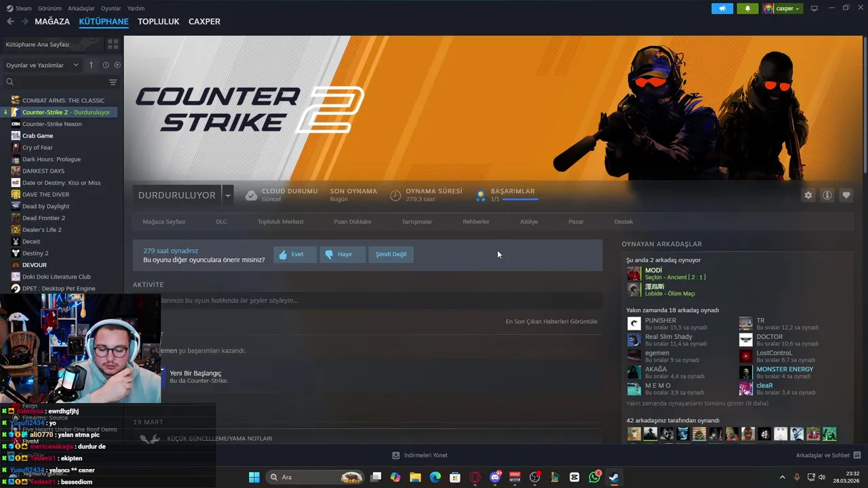Open friend MODİ's avatar

(634, 273)
